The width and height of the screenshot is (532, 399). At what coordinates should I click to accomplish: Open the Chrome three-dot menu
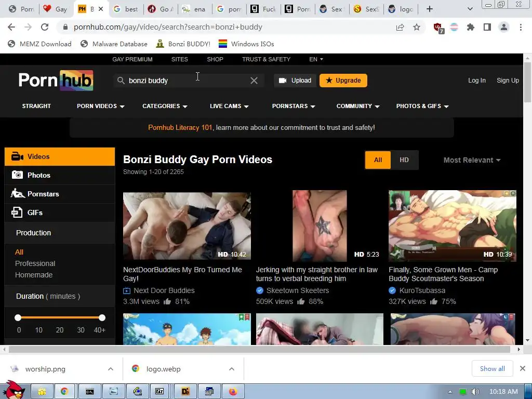[x=521, y=27]
